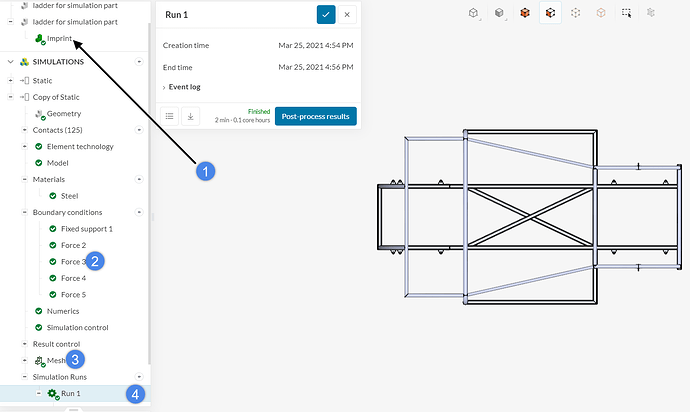Collapse the Boundary conditions tree node

click(23, 212)
